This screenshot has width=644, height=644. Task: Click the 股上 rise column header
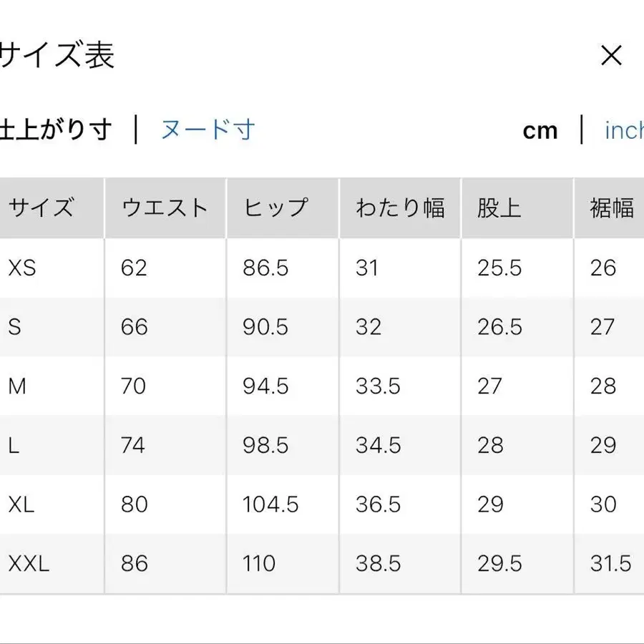tap(497, 208)
